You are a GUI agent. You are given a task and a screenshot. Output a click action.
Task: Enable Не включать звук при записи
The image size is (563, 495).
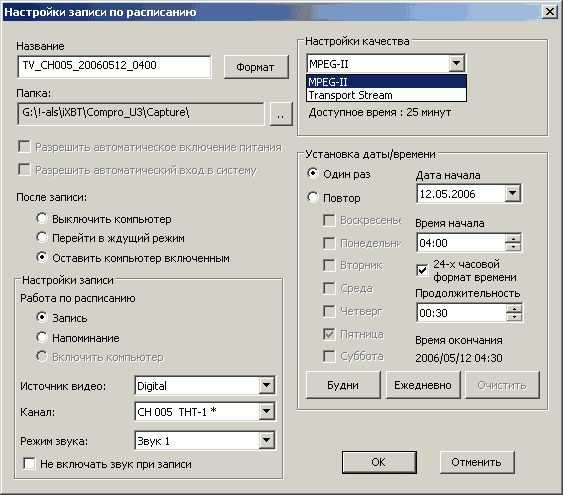coord(29,463)
